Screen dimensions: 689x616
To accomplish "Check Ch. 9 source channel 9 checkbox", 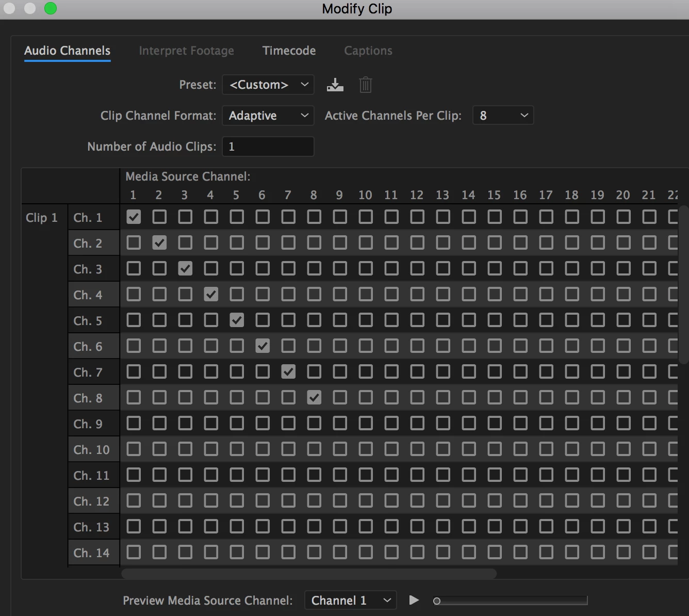I will point(340,423).
